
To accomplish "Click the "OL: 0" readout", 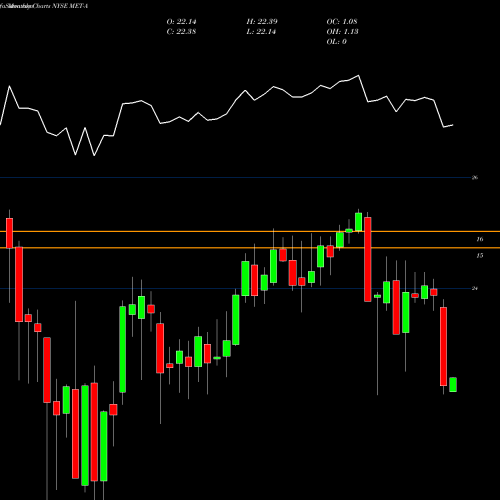I will [x=336, y=42].
